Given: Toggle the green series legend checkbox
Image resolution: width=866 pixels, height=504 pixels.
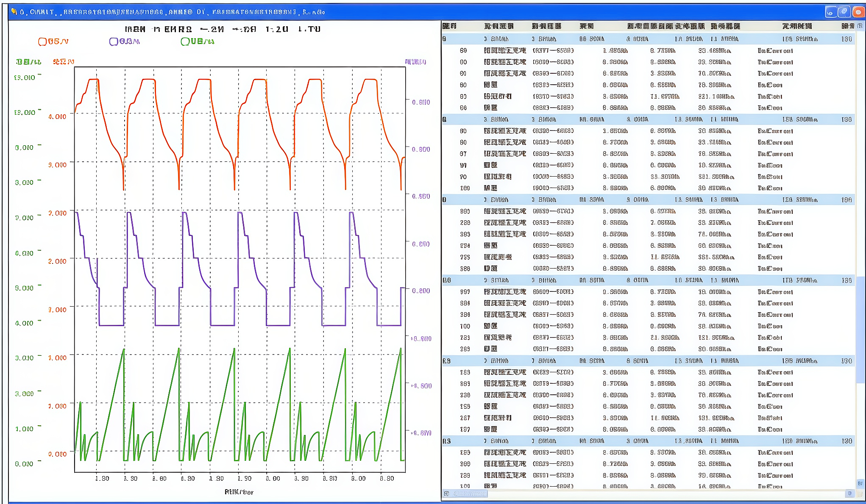Looking at the screenshot, I should (x=183, y=41).
